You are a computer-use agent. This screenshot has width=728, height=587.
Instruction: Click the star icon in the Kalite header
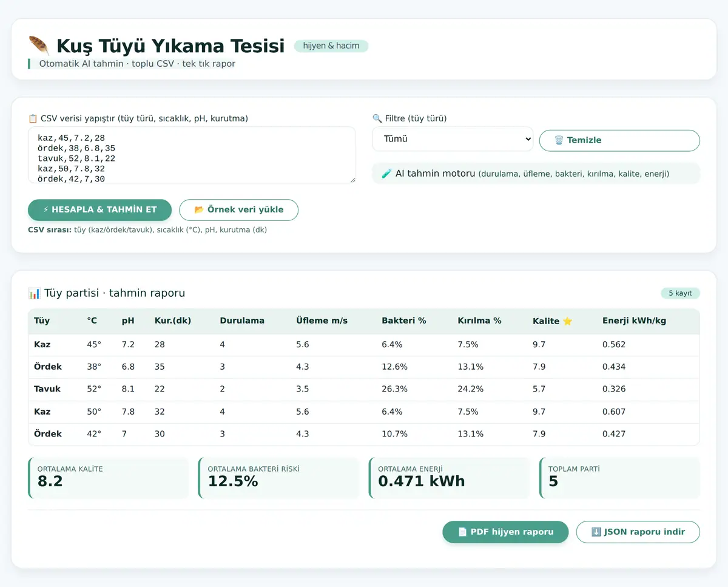click(x=567, y=321)
